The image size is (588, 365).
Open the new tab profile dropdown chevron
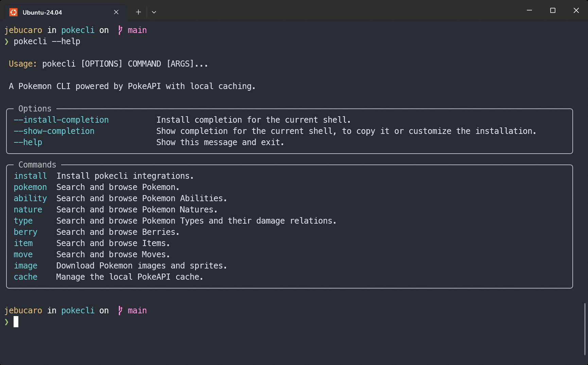[154, 12]
